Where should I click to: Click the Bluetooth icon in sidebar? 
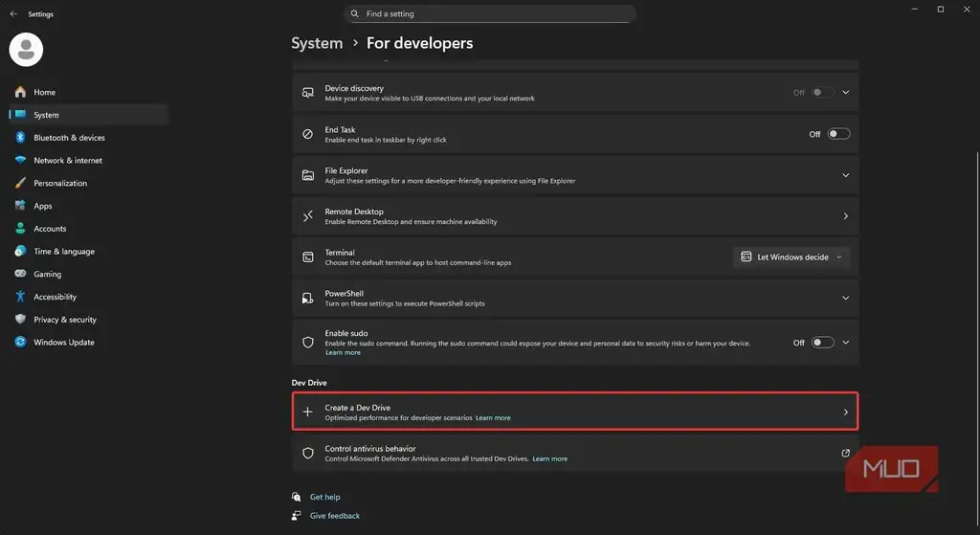[21, 138]
